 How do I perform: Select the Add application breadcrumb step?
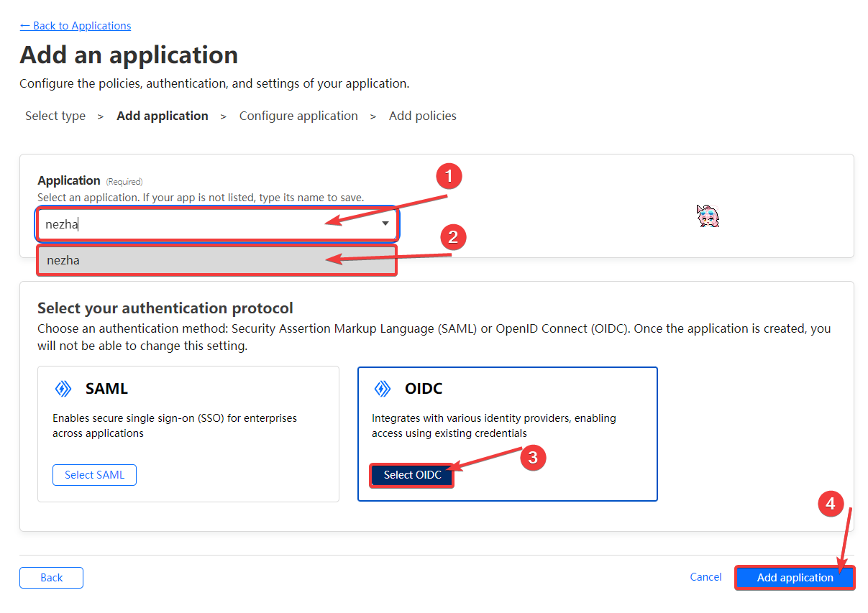(163, 116)
